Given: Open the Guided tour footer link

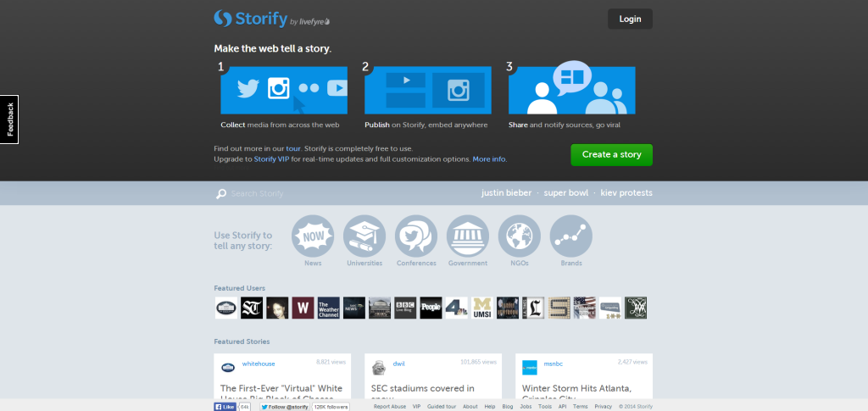Looking at the screenshot, I should [x=442, y=407].
